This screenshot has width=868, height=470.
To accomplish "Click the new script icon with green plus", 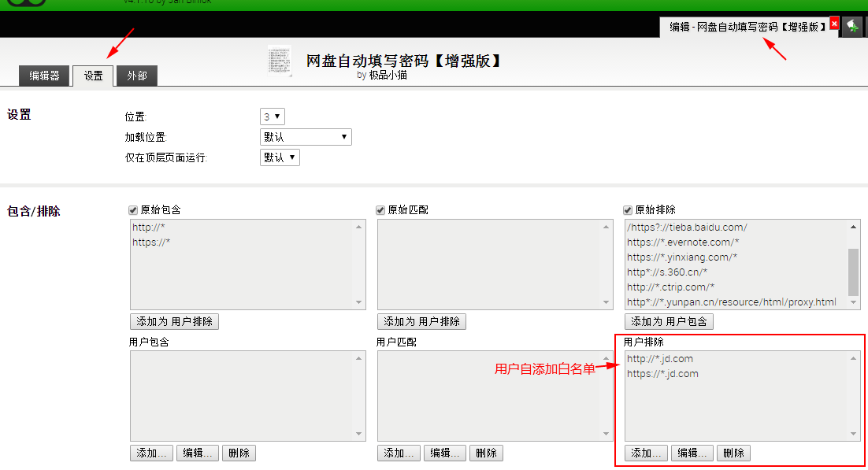I will tap(852, 27).
